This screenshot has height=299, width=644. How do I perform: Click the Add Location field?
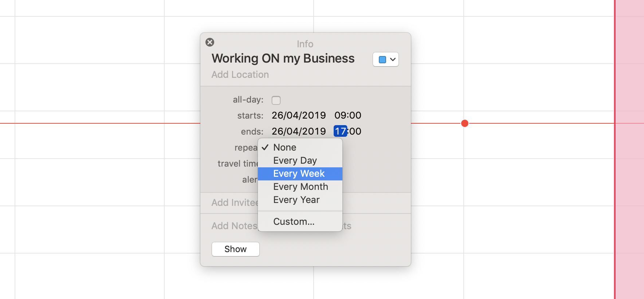point(240,75)
